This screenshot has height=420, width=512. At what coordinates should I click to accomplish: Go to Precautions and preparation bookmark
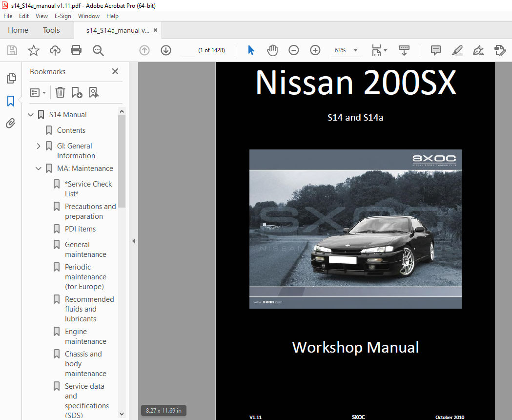click(90, 211)
